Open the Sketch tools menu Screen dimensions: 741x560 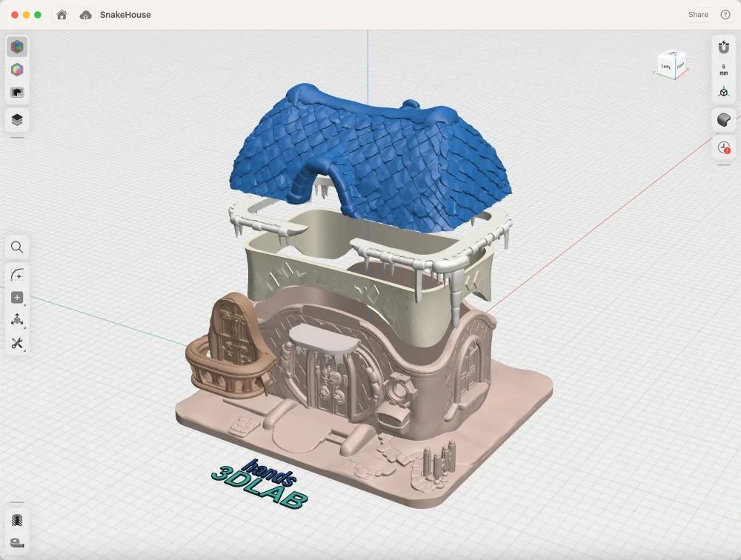pos(17,275)
